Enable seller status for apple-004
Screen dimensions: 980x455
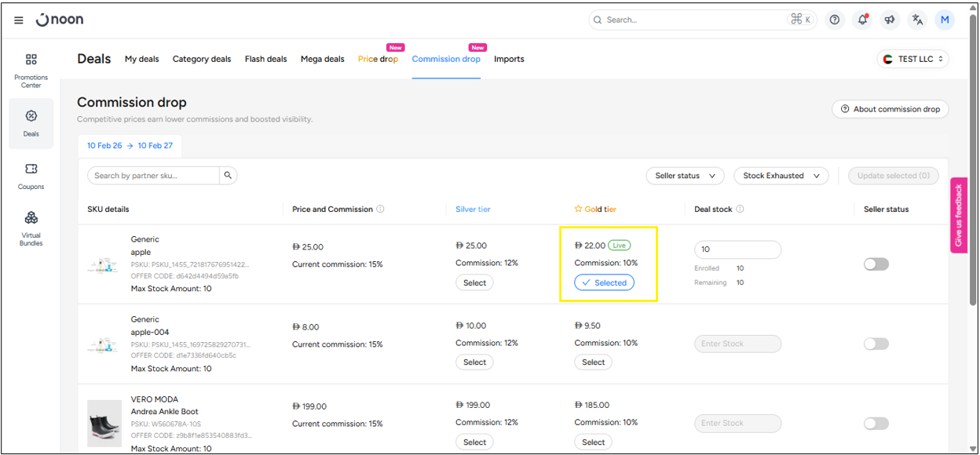[x=876, y=344]
